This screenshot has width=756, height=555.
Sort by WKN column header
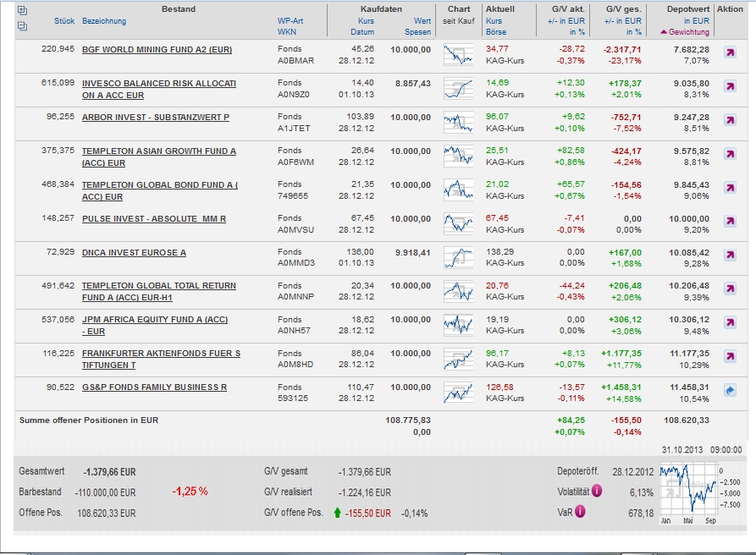pos(286,32)
